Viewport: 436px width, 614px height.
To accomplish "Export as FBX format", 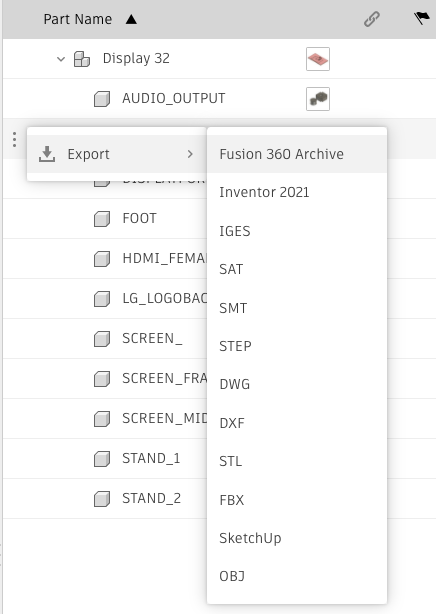I will point(297,500).
